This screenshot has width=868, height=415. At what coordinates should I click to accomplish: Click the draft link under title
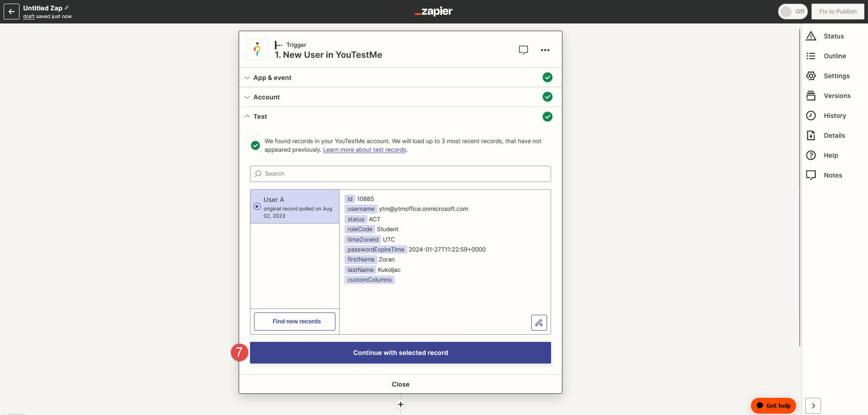pyautogui.click(x=29, y=17)
